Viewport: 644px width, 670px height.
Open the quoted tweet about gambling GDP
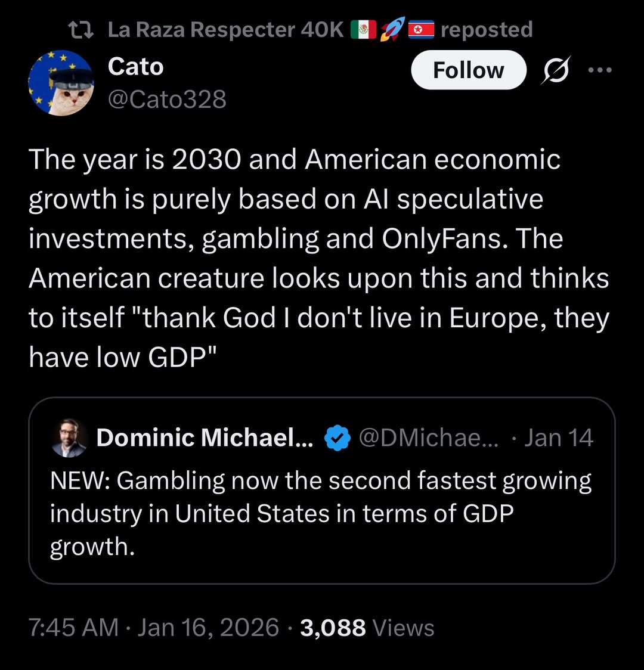tap(321, 513)
